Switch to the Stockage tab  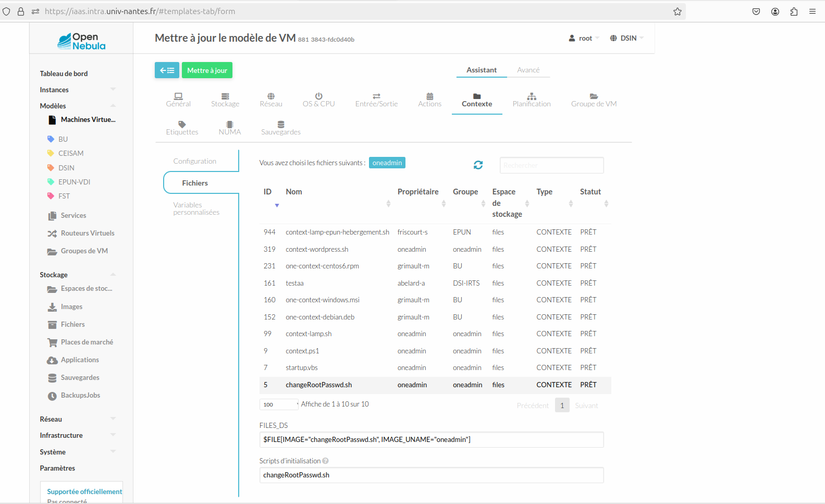pos(225,100)
